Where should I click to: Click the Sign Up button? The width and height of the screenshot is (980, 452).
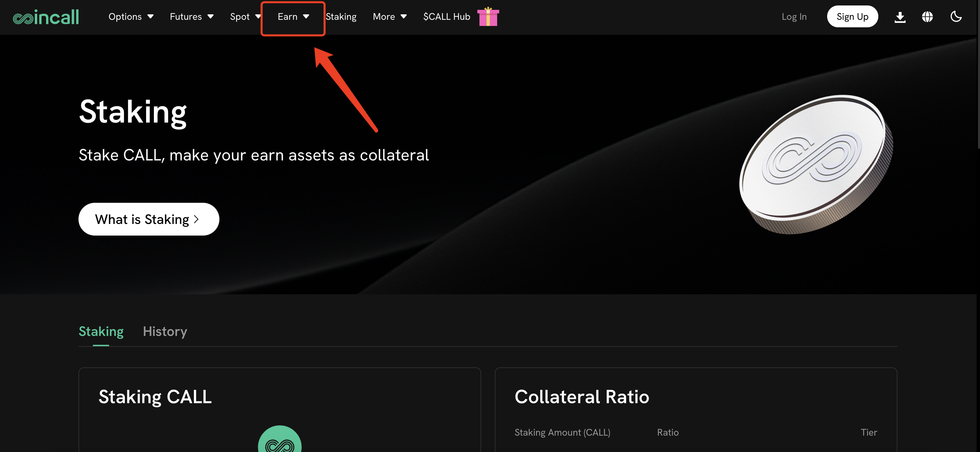pos(852,17)
